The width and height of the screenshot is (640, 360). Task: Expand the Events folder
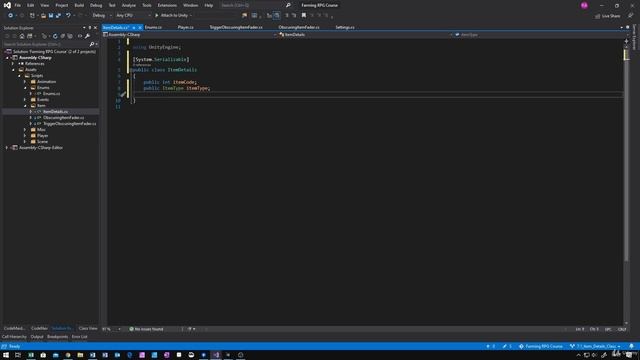25,100
